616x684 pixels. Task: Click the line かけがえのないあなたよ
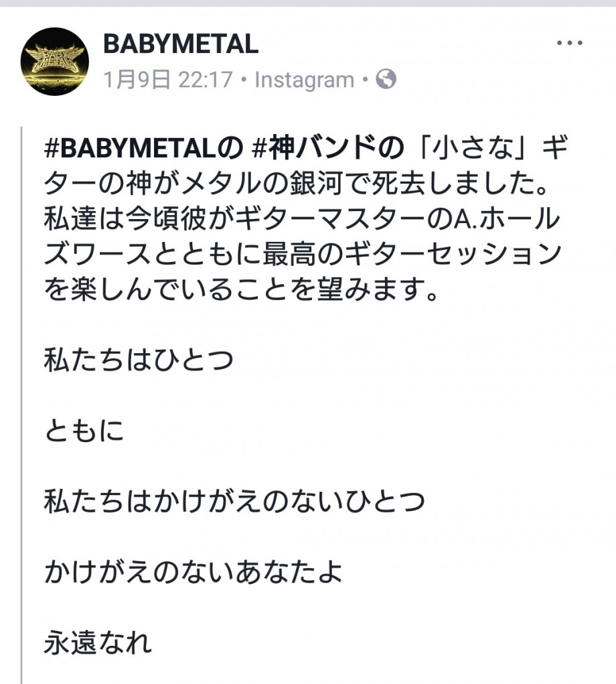tap(193, 572)
